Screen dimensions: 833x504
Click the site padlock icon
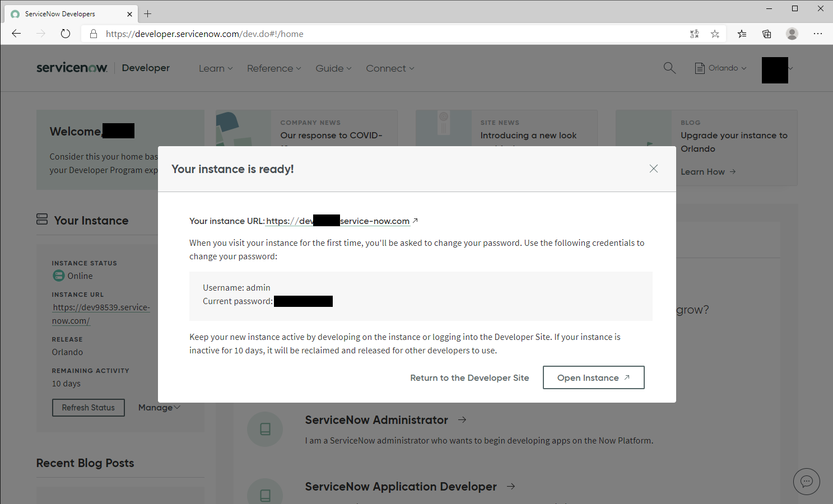tap(94, 34)
